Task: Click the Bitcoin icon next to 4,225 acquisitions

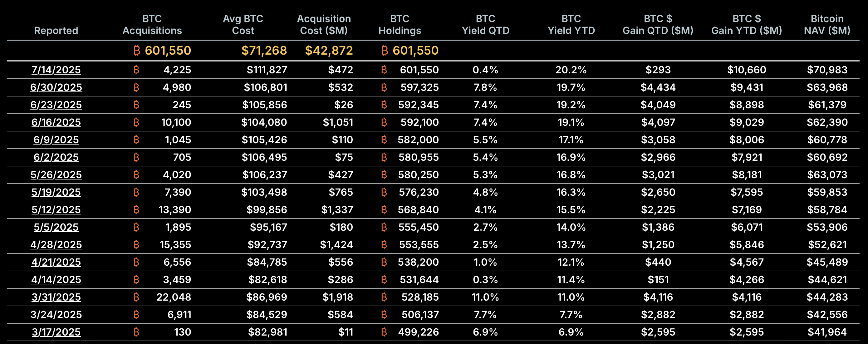Action: [x=136, y=70]
